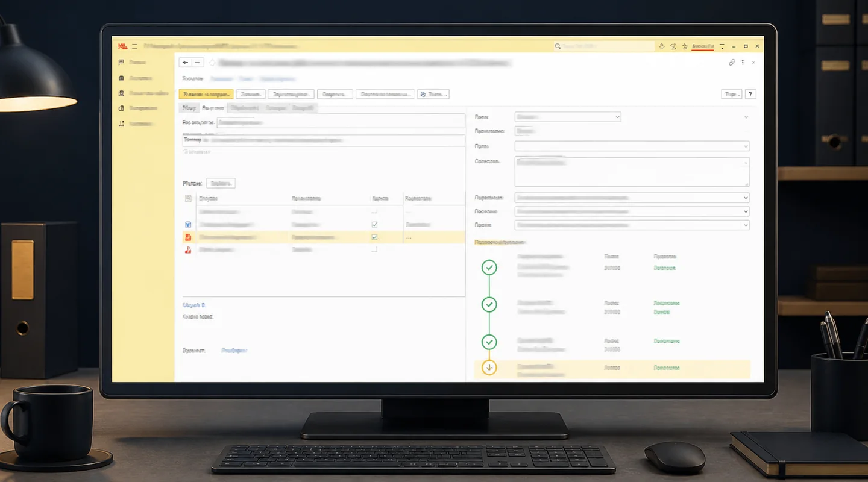The height and width of the screenshot is (482, 868).
Task: Go back with the left arrow button
Action: 186,63
